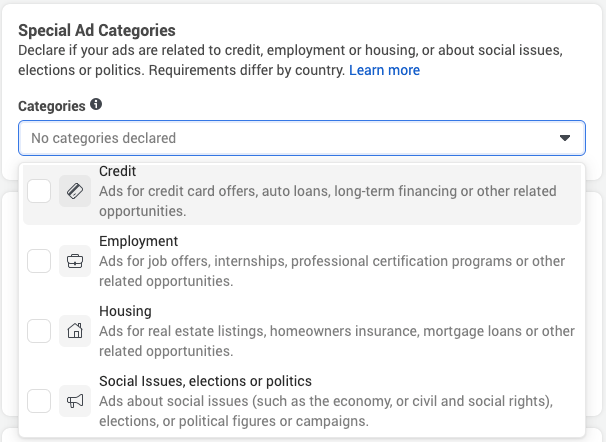Collapse the categories dropdown arrow

point(565,138)
